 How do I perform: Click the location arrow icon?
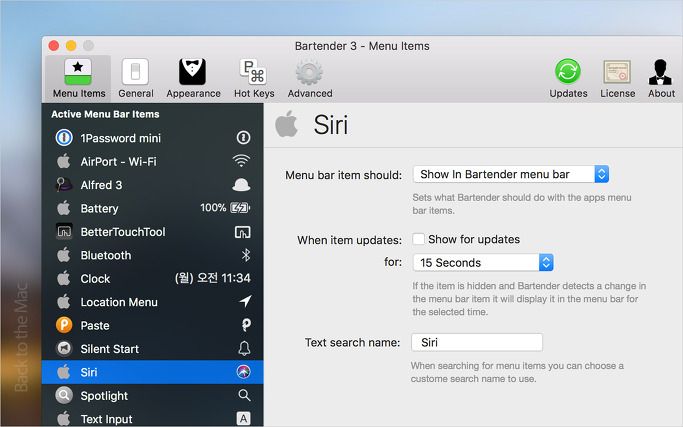coord(245,301)
